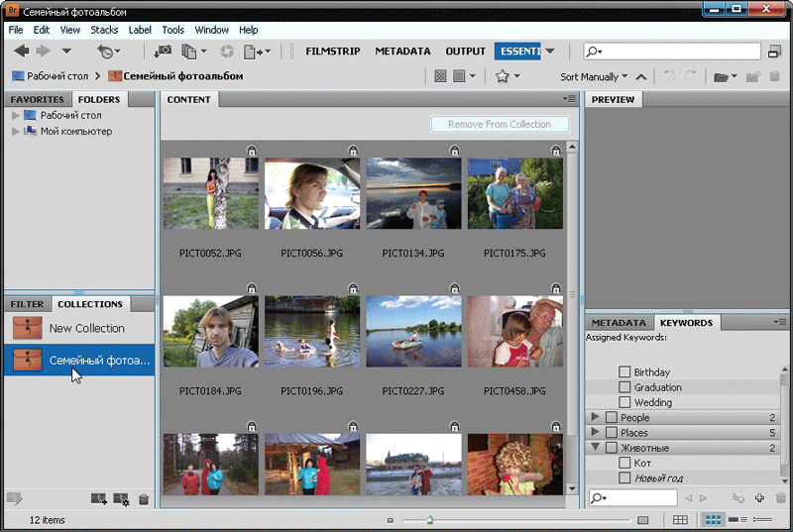Tick the Кот keyword checkbox
Screen dimensions: 793x532
point(624,463)
